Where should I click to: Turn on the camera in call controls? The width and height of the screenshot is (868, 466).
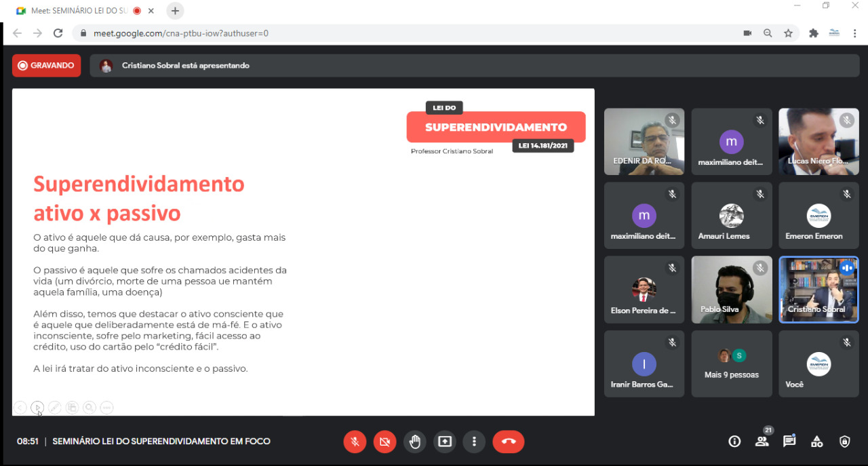tap(384, 442)
